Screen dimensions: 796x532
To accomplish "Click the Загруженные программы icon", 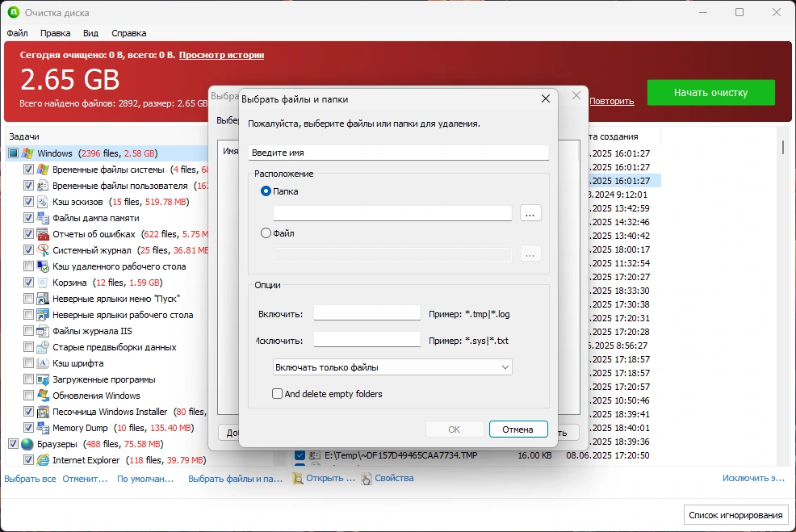I will click(x=43, y=379).
